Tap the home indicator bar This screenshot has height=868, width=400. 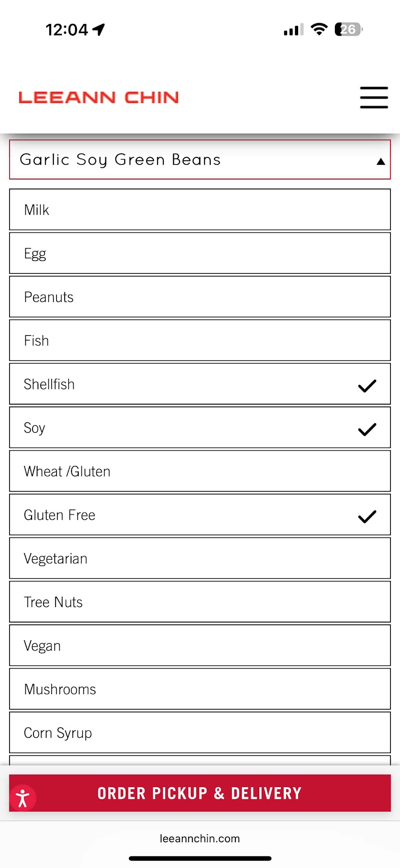pyautogui.click(x=200, y=858)
